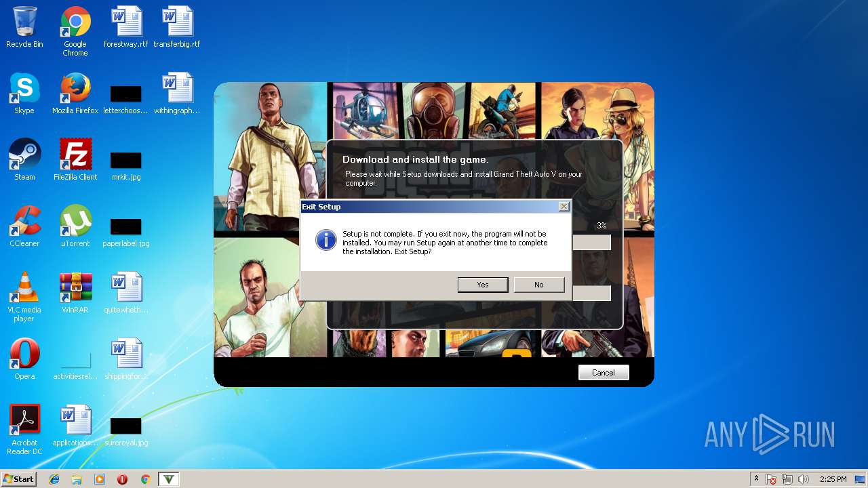This screenshot has height=488, width=868.
Task: Open the VLC media player shortcut
Action: click(24, 297)
